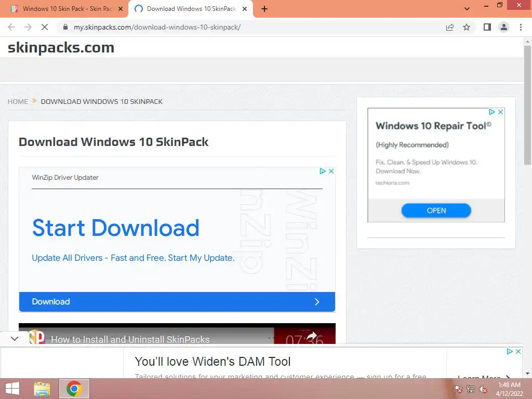Close the Download Windows 10 SkinPack tab

[x=245, y=9]
